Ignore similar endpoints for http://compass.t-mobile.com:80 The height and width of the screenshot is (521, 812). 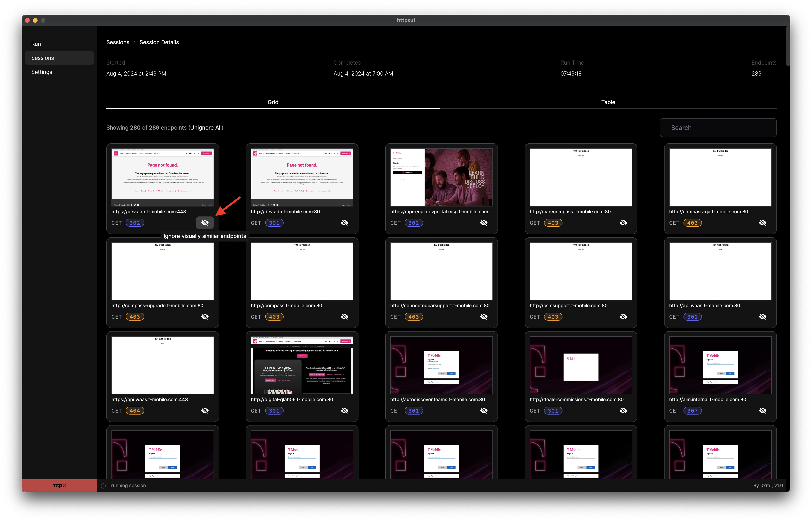344,317
